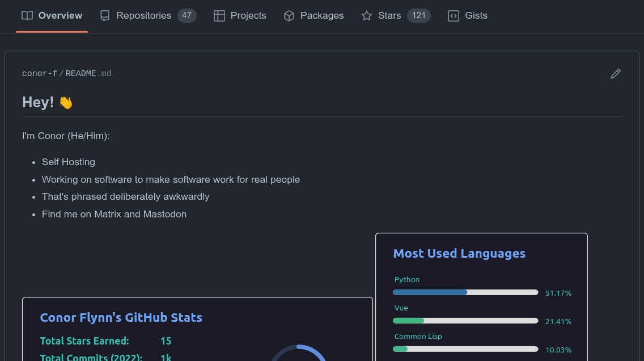This screenshot has width=644, height=361.
Task: Click the Projects table icon
Action: pyautogui.click(x=219, y=16)
